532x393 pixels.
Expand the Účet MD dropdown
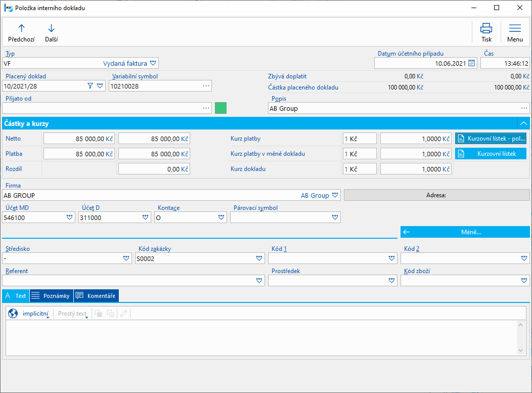[x=69, y=217]
